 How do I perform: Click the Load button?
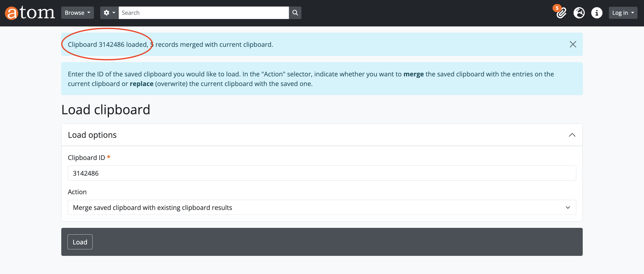pos(80,242)
